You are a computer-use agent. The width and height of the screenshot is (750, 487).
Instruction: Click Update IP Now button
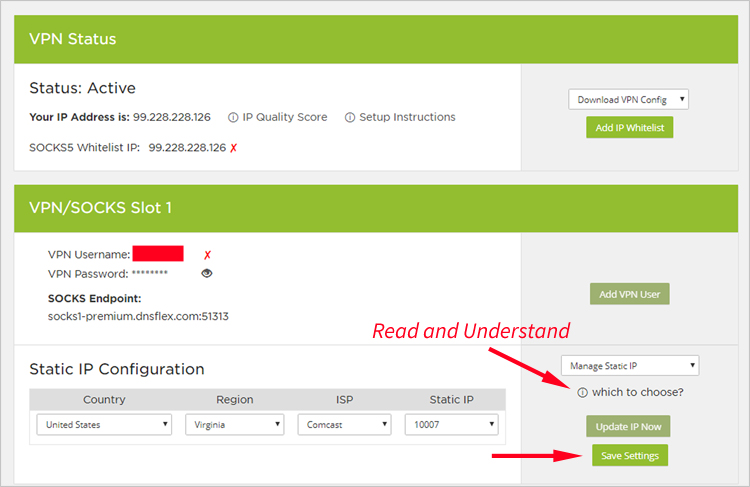tap(628, 426)
